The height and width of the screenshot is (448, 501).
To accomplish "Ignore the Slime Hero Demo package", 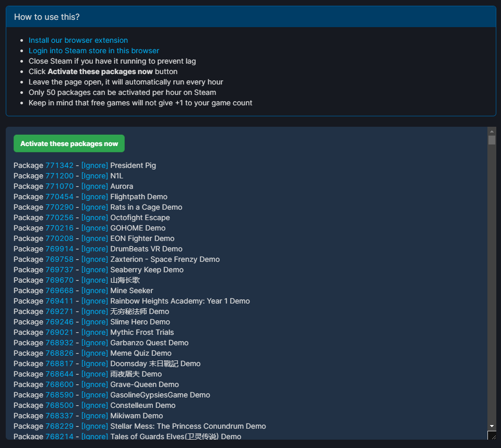I will [94, 322].
